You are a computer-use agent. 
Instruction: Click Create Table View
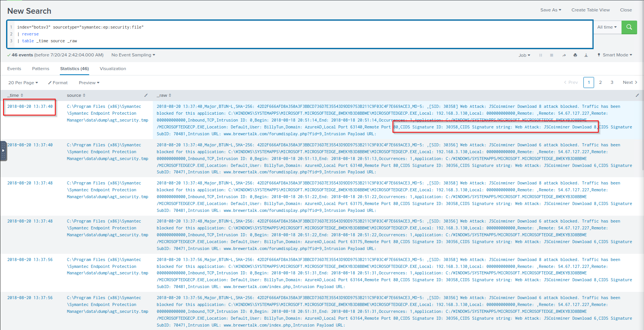pyautogui.click(x=590, y=10)
